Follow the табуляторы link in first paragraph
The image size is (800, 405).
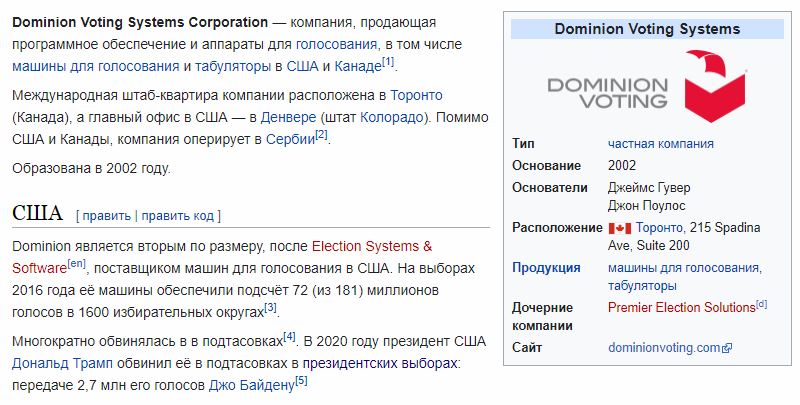(x=233, y=66)
